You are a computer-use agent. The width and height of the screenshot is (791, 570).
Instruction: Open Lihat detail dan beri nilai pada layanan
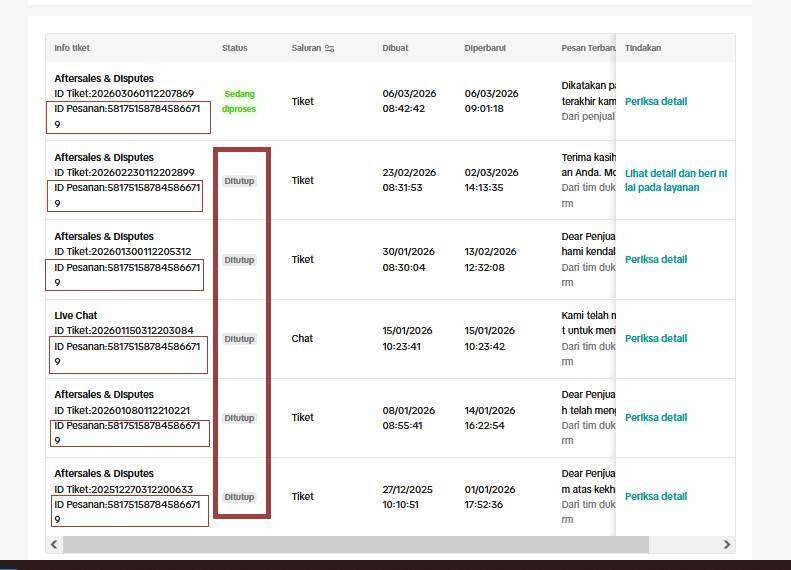coord(675,180)
